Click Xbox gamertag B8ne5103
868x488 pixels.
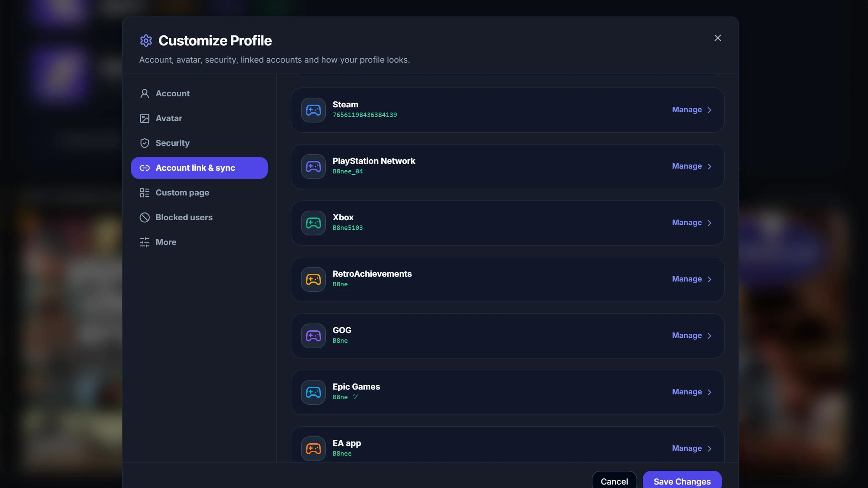pyautogui.click(x=348, y=228)
